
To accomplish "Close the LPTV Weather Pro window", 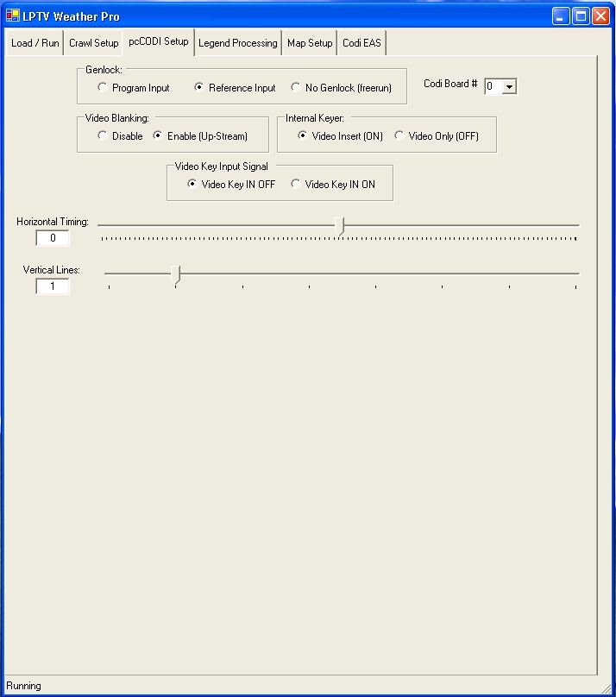I will (x=600, y=16).
